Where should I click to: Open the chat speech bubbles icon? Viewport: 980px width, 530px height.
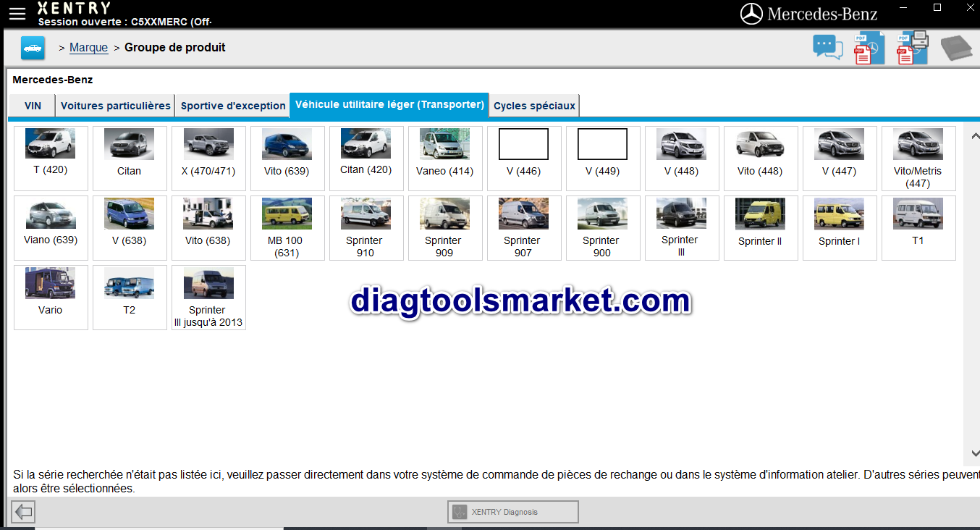(827, 48)
